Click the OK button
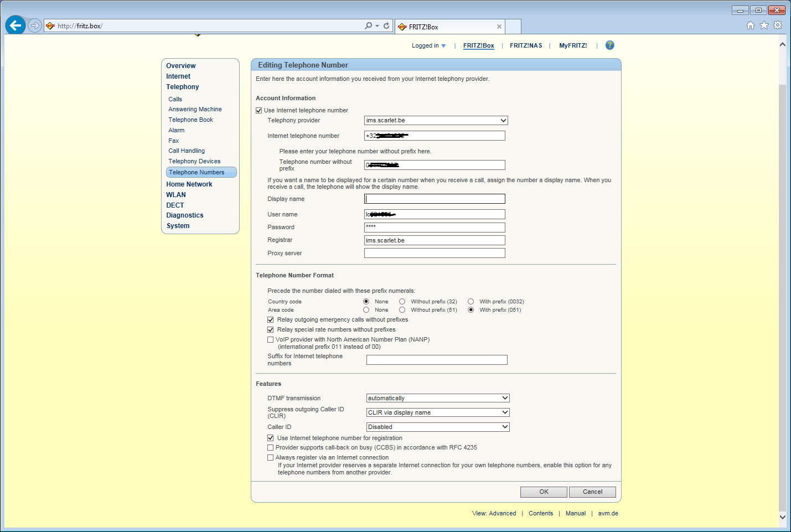Image resolution: width=791 pixels, height=532 pixels. coord(544,492)
